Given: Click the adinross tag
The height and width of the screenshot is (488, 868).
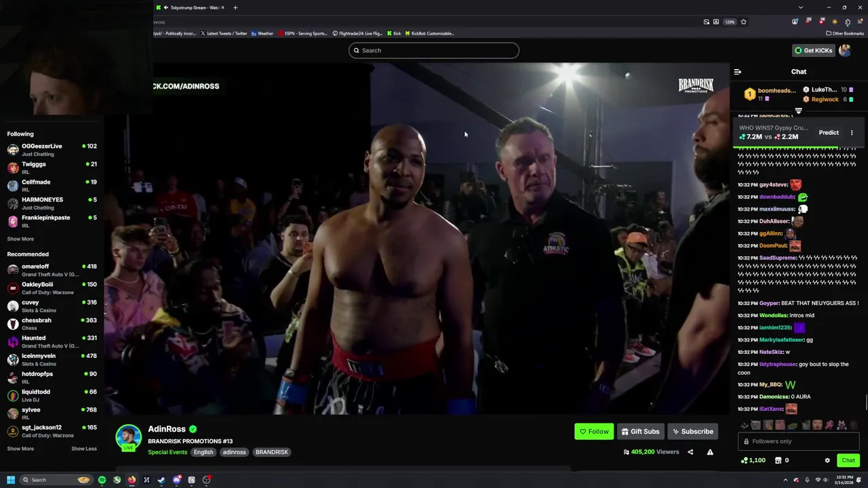Looking at the screenshot, I should 235,452.
